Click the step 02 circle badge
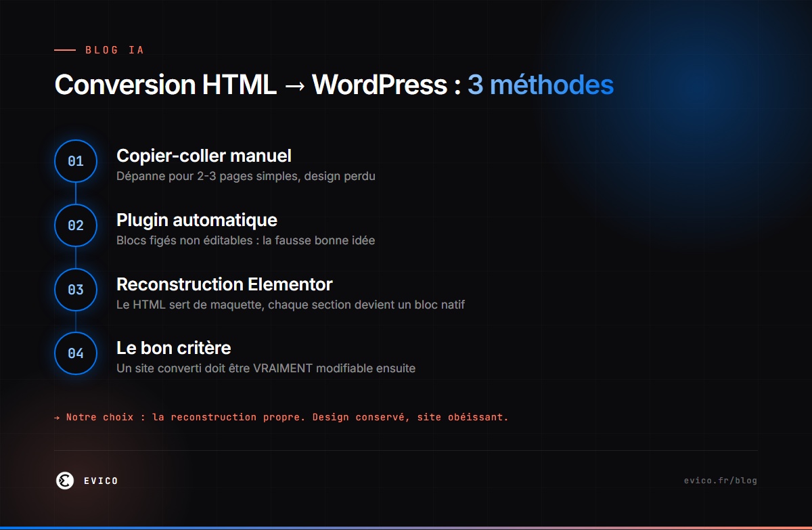The width and height of the screenshot is (812, 530). point(76,225)
